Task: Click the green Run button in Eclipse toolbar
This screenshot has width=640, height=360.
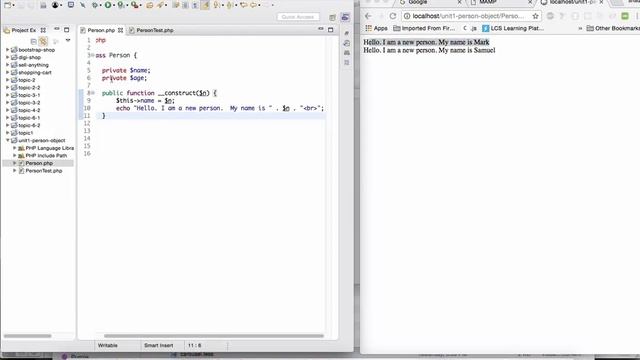Action: pos(108,5)
